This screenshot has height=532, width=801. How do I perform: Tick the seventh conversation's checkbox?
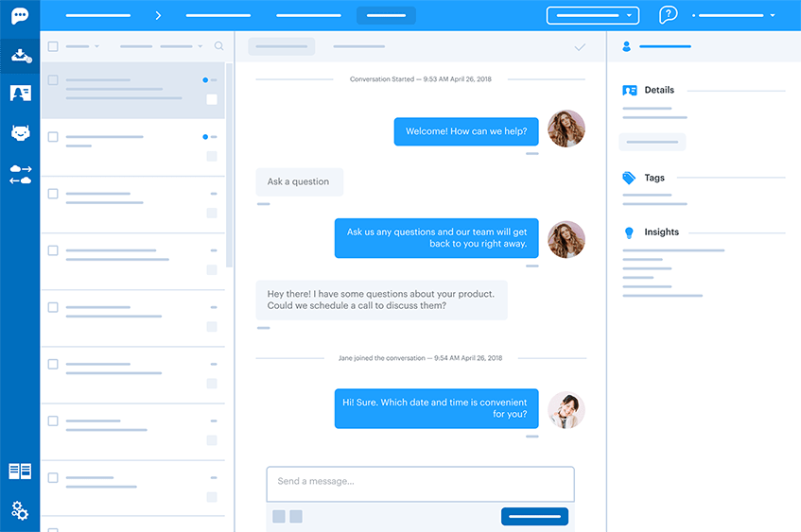tap(53, 420)
